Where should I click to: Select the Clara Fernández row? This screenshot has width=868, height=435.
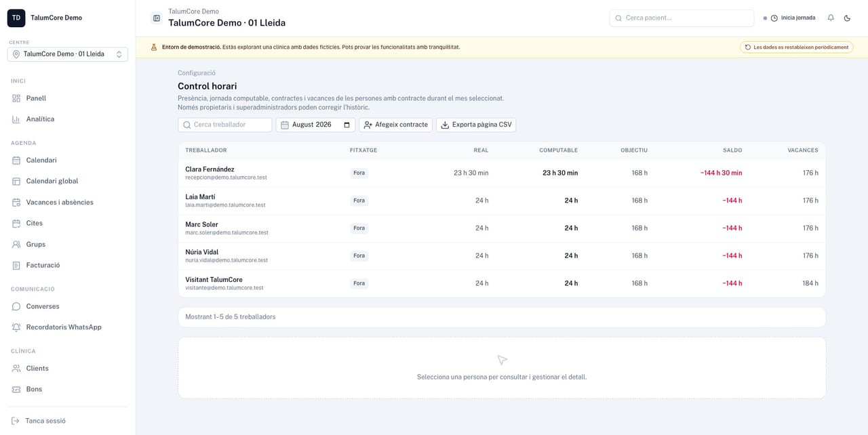coord(502,173)
